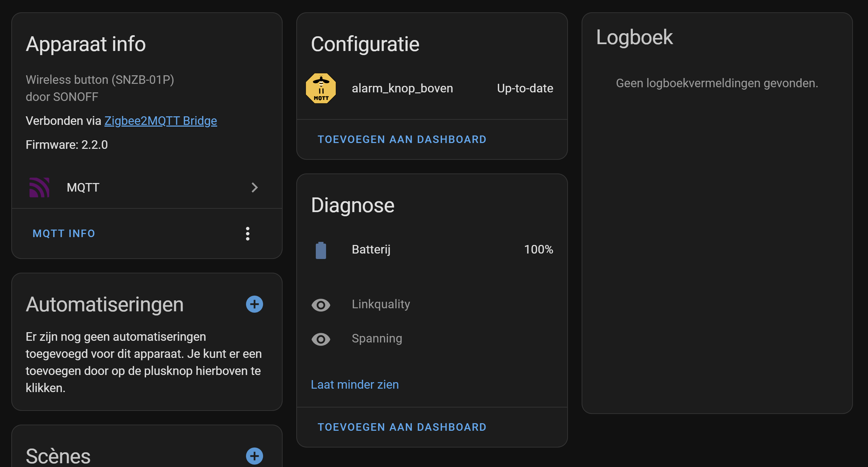Click the battery icon in Diagnose
This screenshot has height=467, width=868.
point(321,250)
